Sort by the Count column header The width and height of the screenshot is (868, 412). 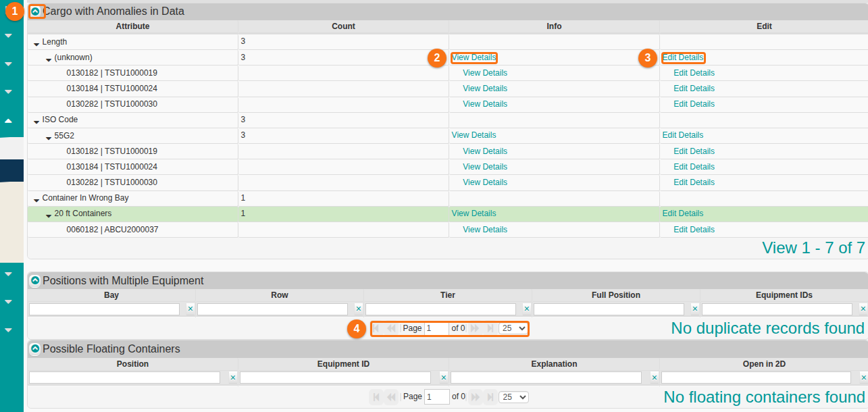343,26
